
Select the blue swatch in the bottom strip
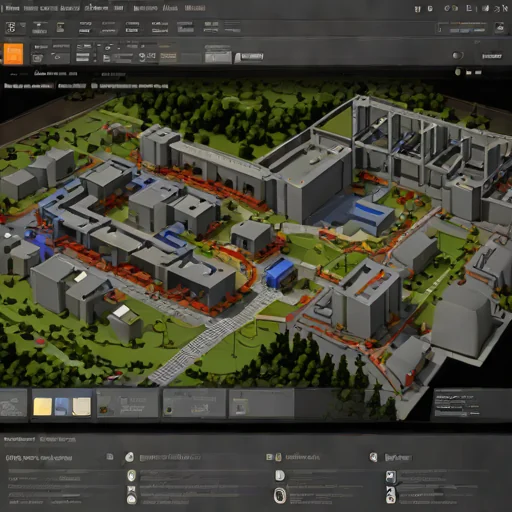62,406
